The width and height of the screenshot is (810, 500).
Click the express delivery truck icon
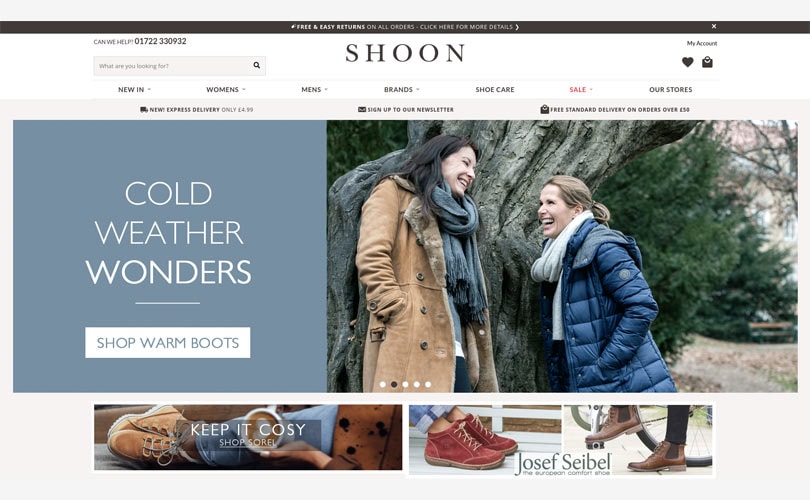[x=144, y=110]
